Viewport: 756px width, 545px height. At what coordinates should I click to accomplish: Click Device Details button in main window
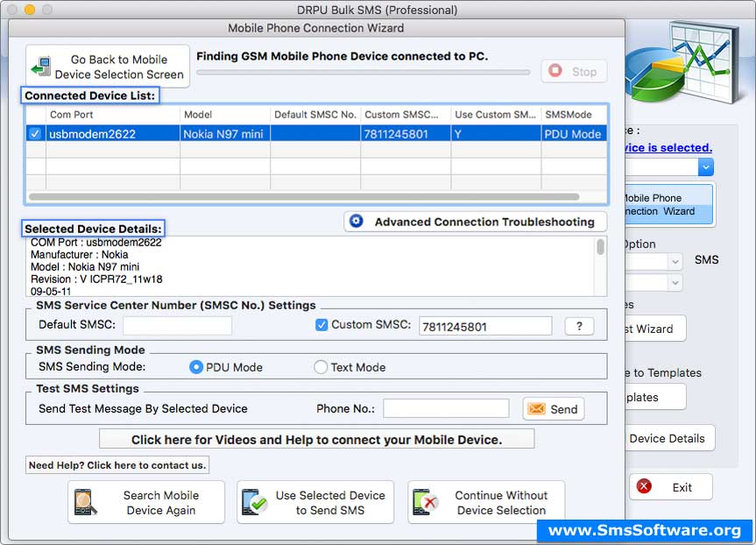click(x=669, y=438)
